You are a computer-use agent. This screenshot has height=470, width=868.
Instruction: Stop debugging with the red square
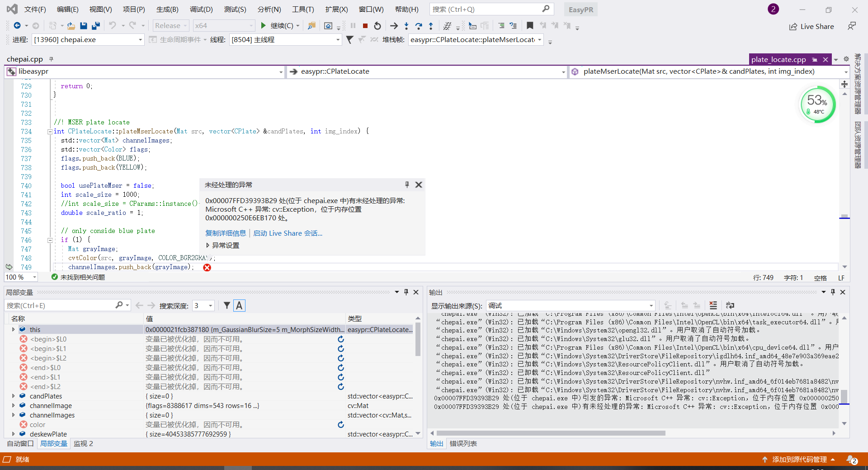pyautogui.click(x=365, y=26)
